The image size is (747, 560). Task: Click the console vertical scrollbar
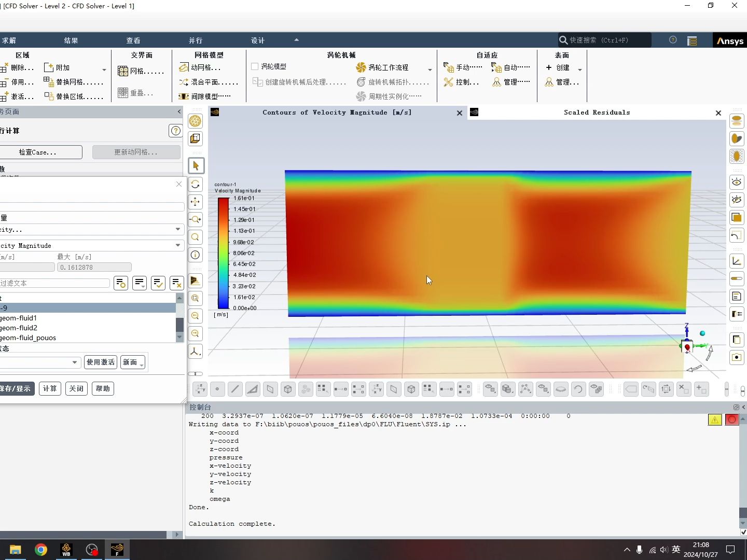pyautogui.click(x=743, y=470)
